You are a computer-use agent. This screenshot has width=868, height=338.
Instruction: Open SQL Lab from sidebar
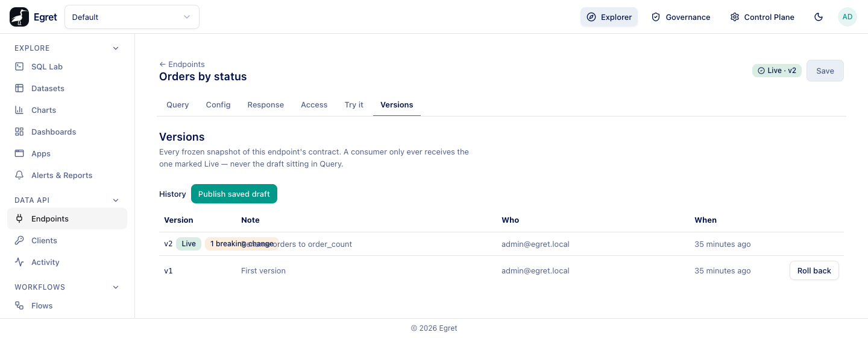coord(67,66)
